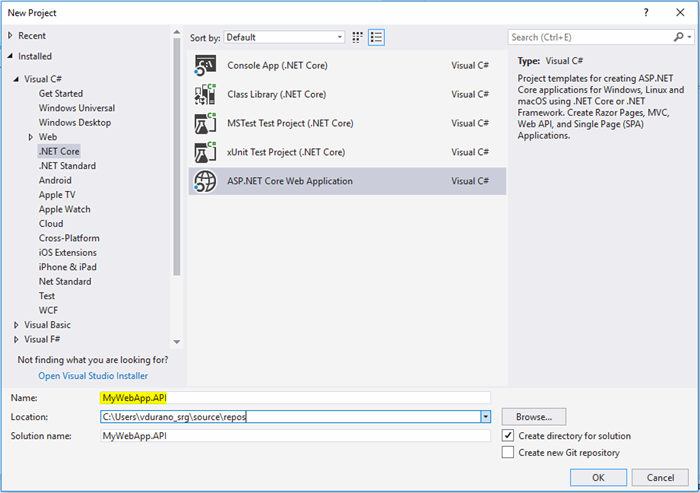Open Visual Studio Installer link
The image size is (700, 493).
coord(93,376)
